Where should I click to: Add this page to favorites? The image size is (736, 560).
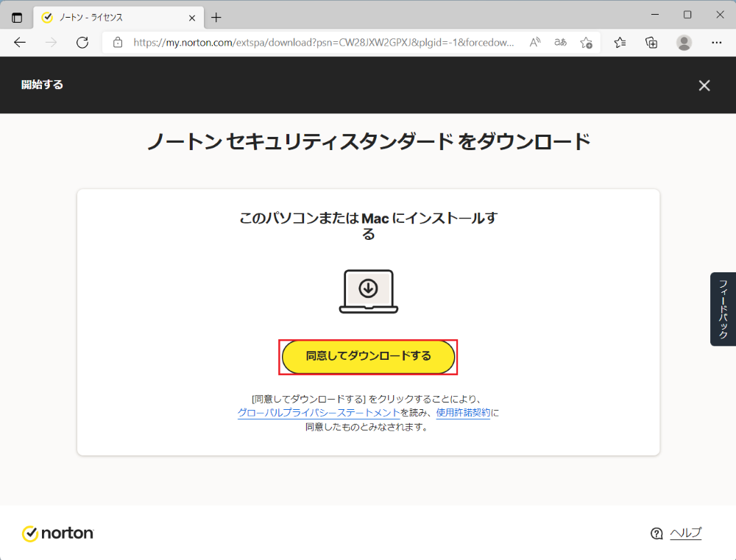point(586,43)
